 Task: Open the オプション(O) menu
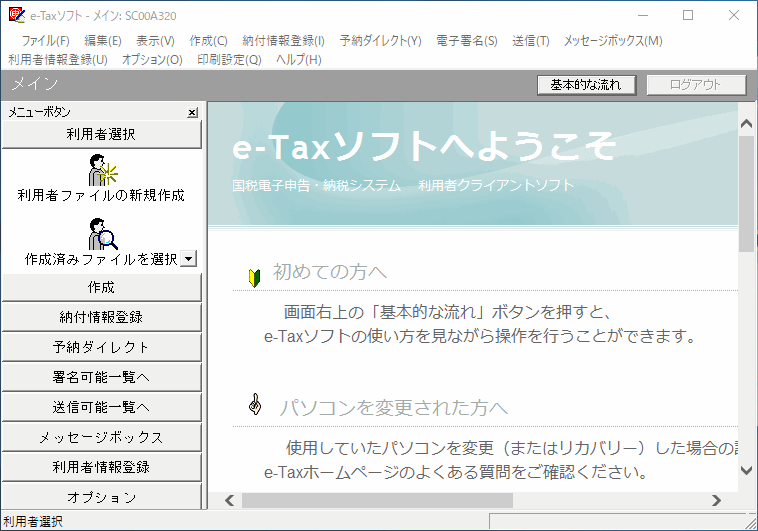tap(152, 60)
